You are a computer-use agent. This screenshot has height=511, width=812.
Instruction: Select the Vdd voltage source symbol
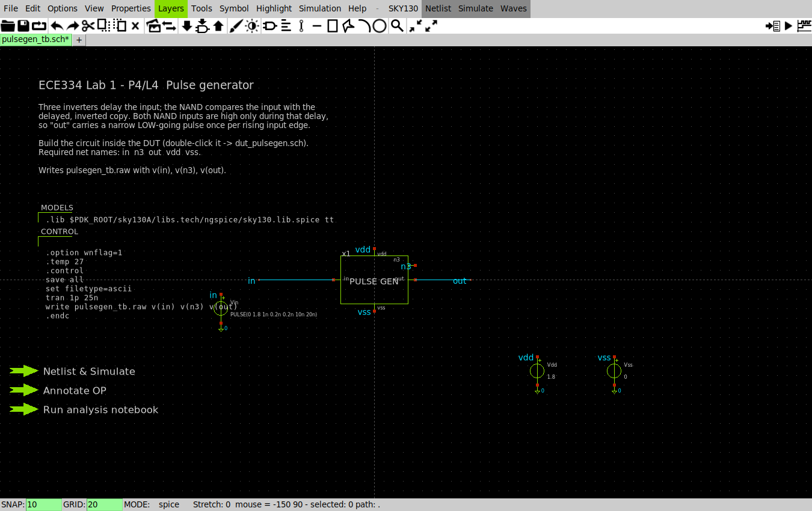click(x=537, y=371)
